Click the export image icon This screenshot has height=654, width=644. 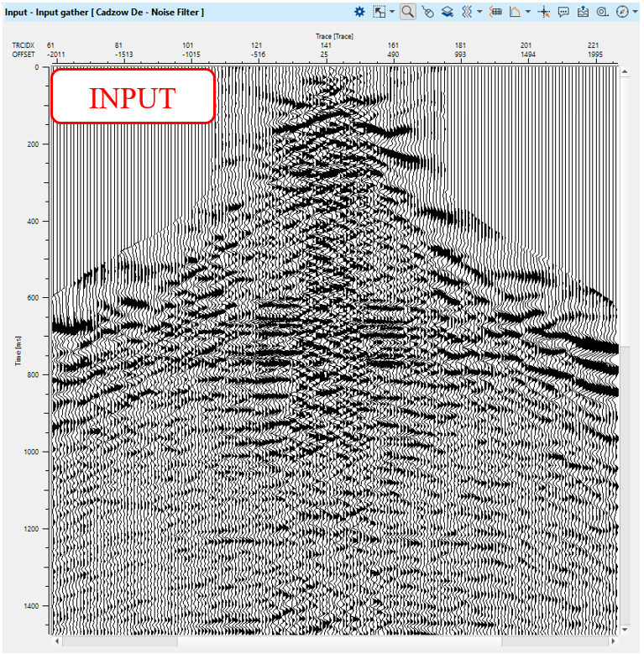click(x=583, y=12)
